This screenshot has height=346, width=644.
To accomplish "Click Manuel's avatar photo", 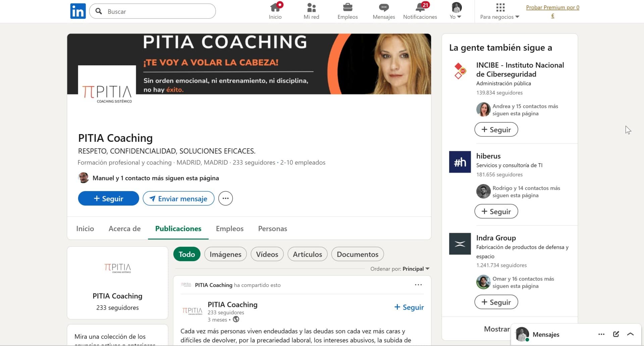I will [83, 178].
